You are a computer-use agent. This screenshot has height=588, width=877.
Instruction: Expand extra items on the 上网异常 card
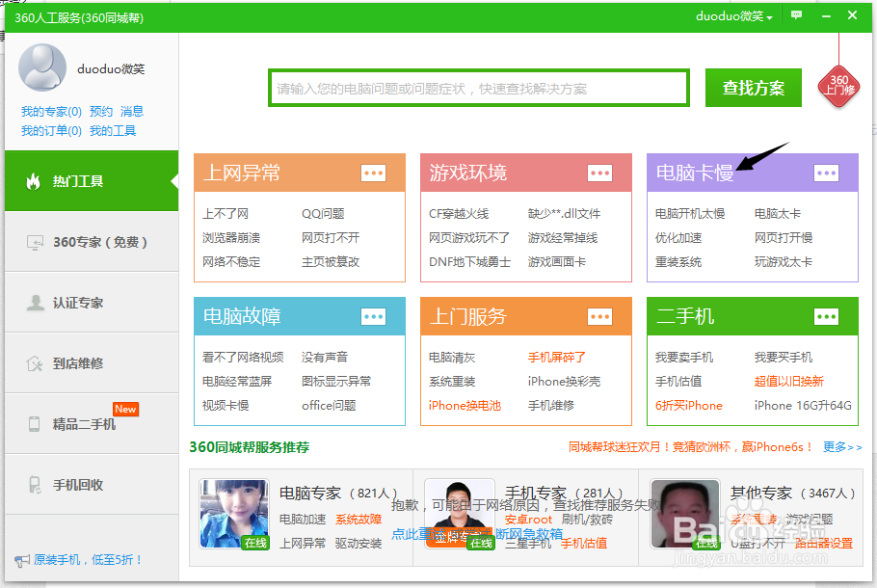[373, 174]
